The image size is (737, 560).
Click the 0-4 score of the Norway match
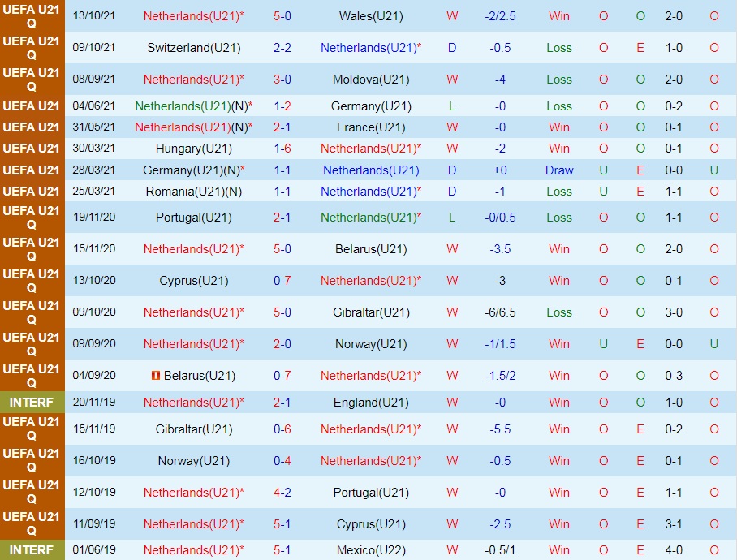[282, 461]
